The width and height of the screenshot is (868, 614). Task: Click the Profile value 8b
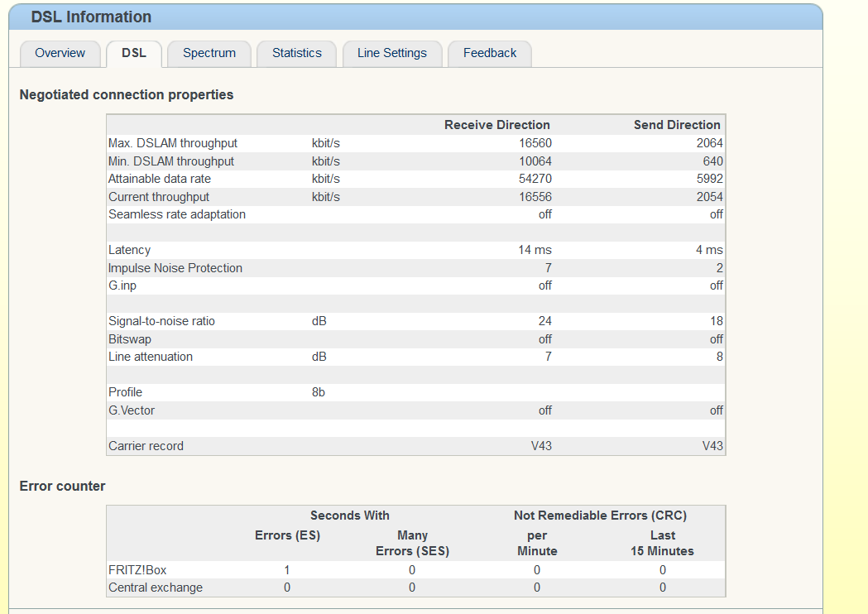[x=319, y=392]
